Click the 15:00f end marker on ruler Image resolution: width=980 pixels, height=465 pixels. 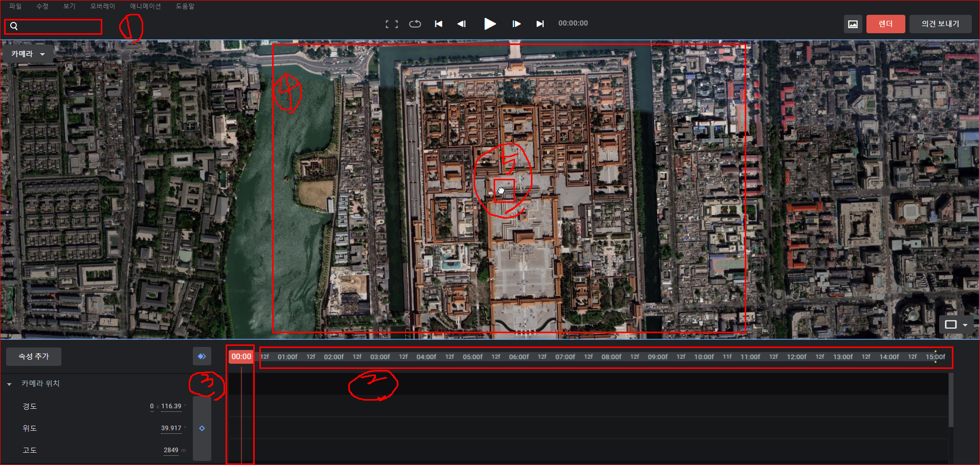point(936,357)
